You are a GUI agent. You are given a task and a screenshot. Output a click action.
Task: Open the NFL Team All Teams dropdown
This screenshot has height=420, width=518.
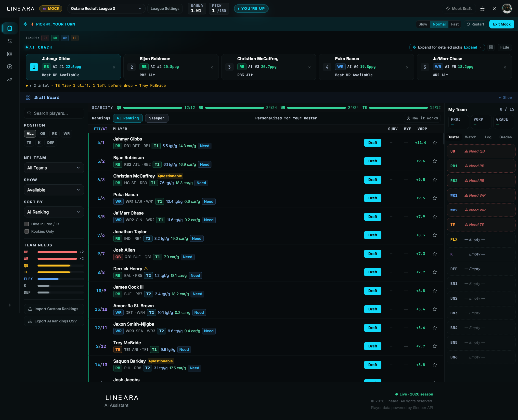coord(54,168)
